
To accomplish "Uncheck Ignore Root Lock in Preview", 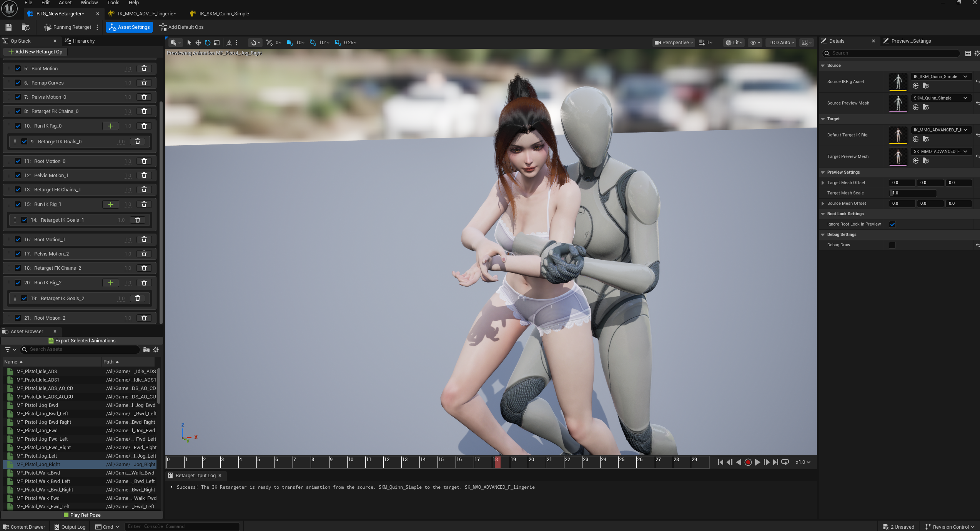I will pos(892,224).
